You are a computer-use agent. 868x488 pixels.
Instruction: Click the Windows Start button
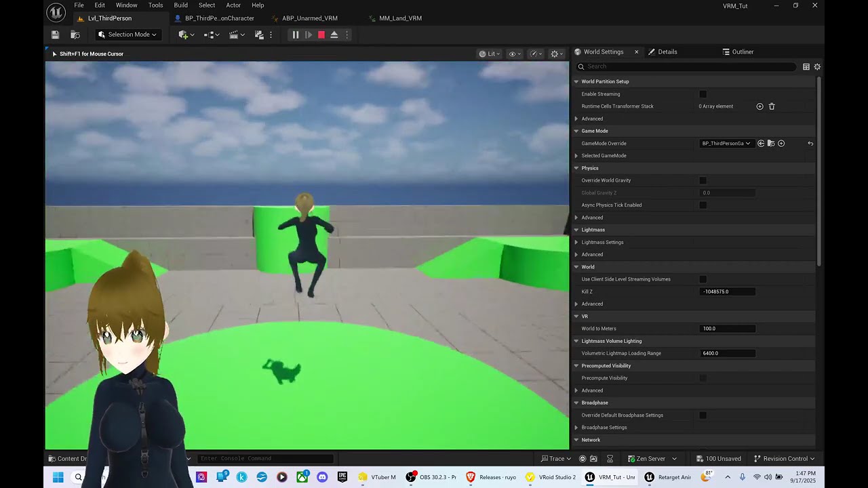[x=58, y=477]
